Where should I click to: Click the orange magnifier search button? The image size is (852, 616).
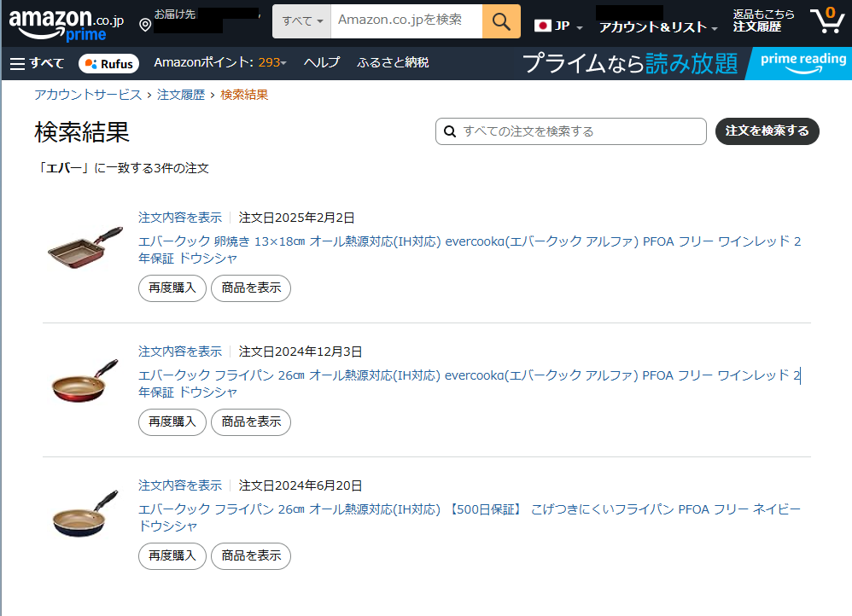[501, 20]
